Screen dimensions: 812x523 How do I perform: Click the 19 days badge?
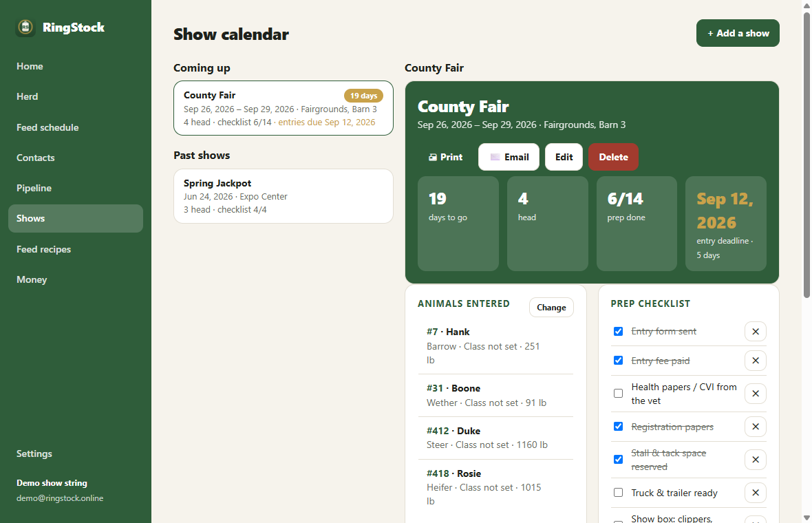(363, 96)
